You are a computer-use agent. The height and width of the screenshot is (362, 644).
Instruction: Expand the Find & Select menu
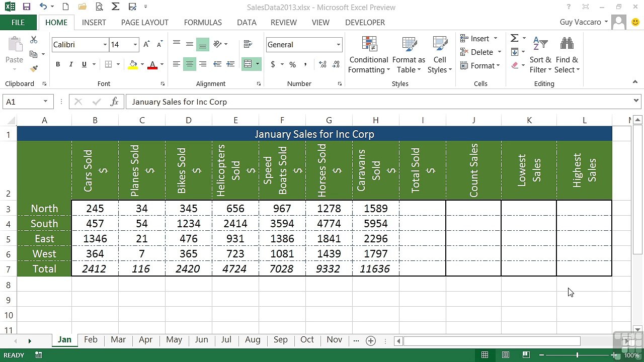(567, 56)
